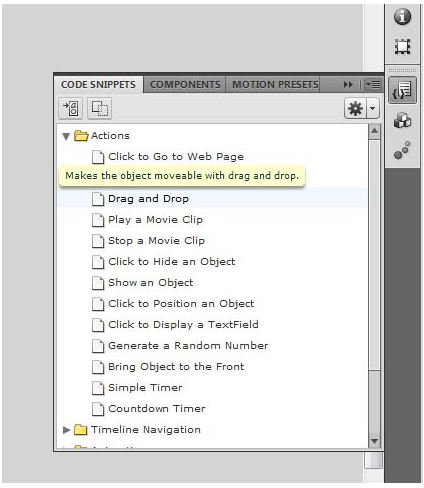
Task: Click the Timeline Navigation folder icon
Action: (80, 430)
